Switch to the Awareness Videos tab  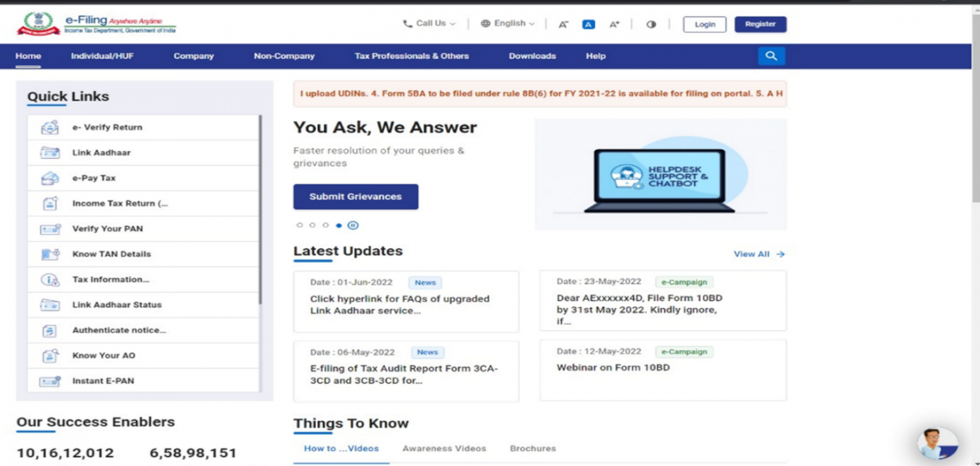[445, 448]
